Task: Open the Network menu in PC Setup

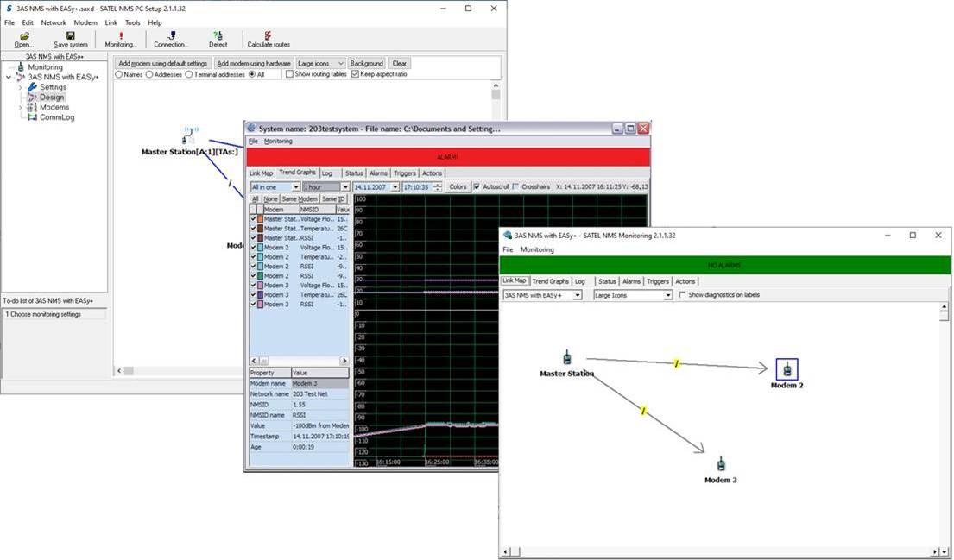Action: pos(54,22)
